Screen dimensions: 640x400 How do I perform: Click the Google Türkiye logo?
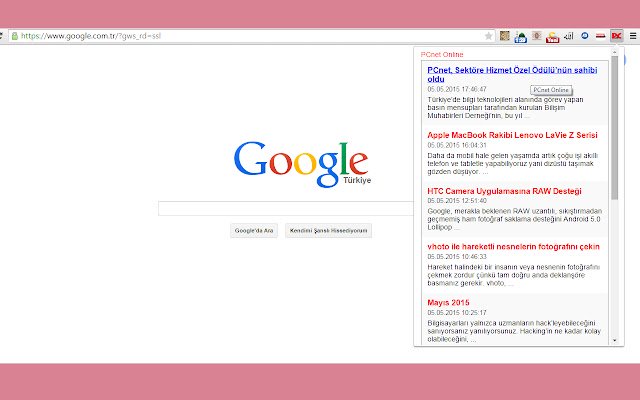(x=302, y=164)
